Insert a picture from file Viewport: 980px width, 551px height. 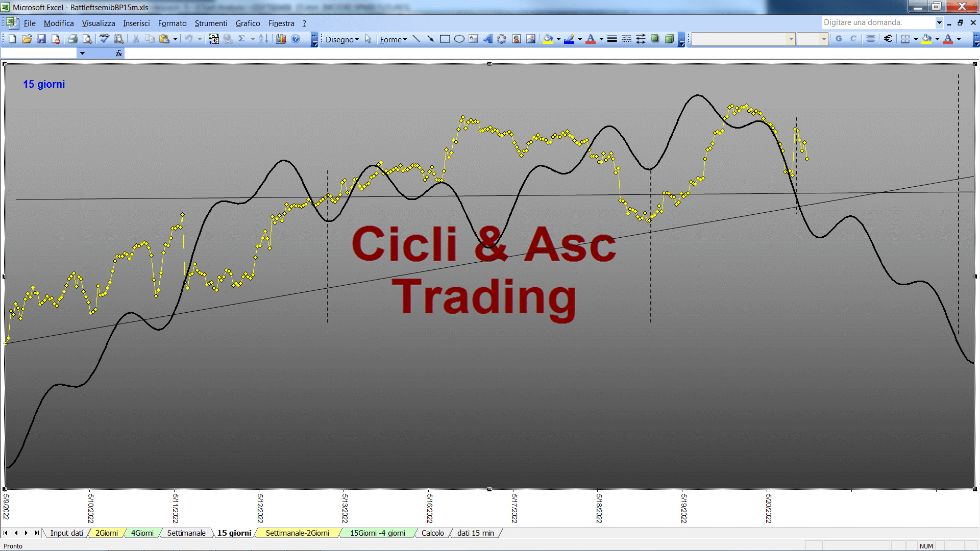(x=531, y=39)
